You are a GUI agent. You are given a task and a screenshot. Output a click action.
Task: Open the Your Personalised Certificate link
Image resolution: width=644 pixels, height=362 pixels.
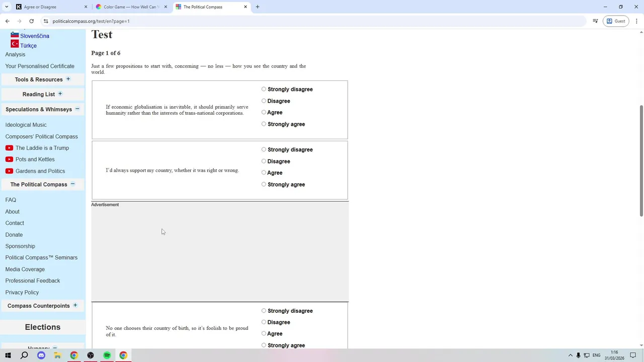point(40,66)
